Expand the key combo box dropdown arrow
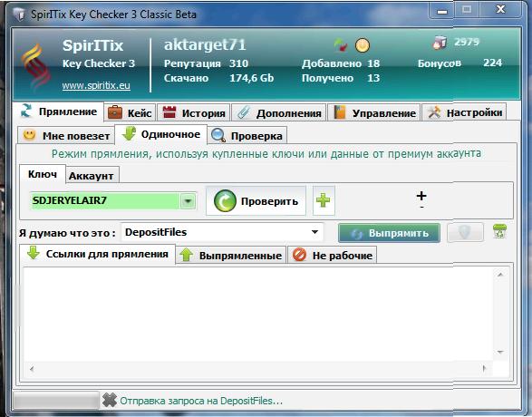Viewport: 532px width, 417px height. click(x=188, y=201)
